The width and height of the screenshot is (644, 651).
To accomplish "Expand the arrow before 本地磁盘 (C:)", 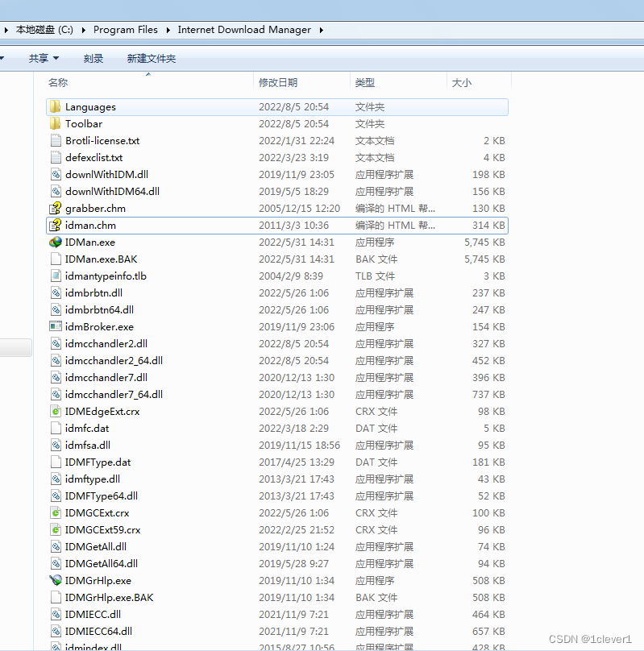I will coord(6,30).
